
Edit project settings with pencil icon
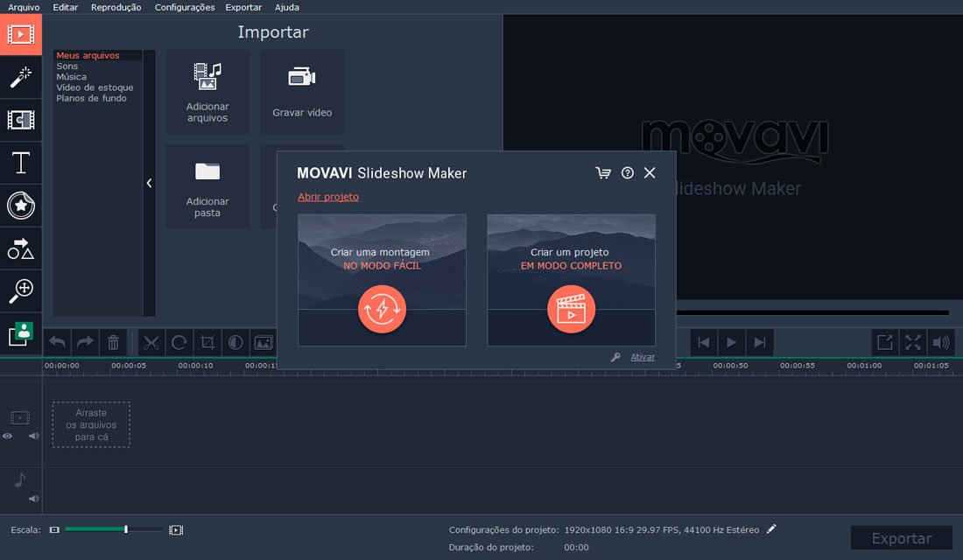pyautogui.click(x=771, y=529)
